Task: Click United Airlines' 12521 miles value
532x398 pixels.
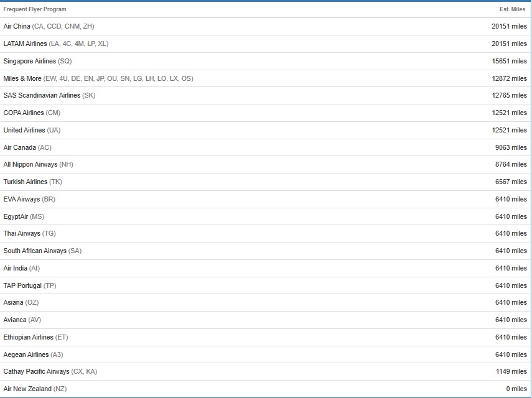Action: pyautogui.click(x=509, y=130)
